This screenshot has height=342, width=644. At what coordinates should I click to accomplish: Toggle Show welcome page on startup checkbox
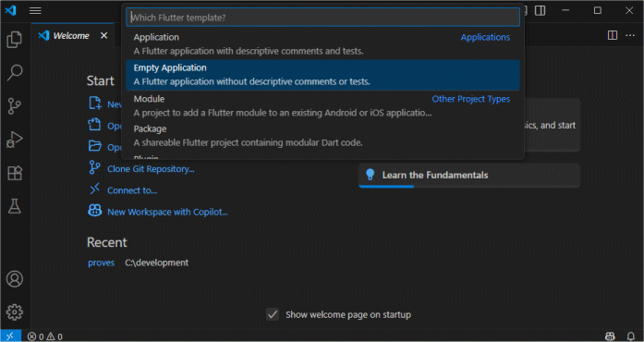coord(273,314)
